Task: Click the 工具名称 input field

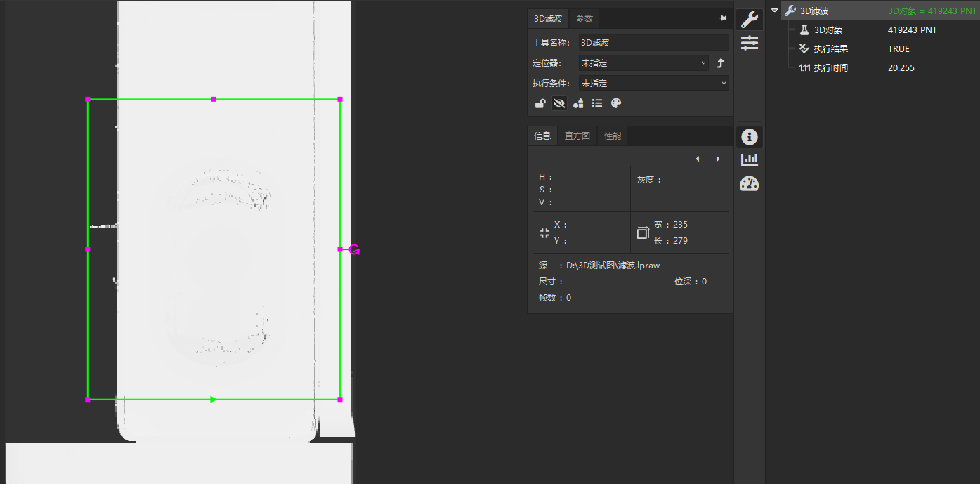Action: point(654,43)
